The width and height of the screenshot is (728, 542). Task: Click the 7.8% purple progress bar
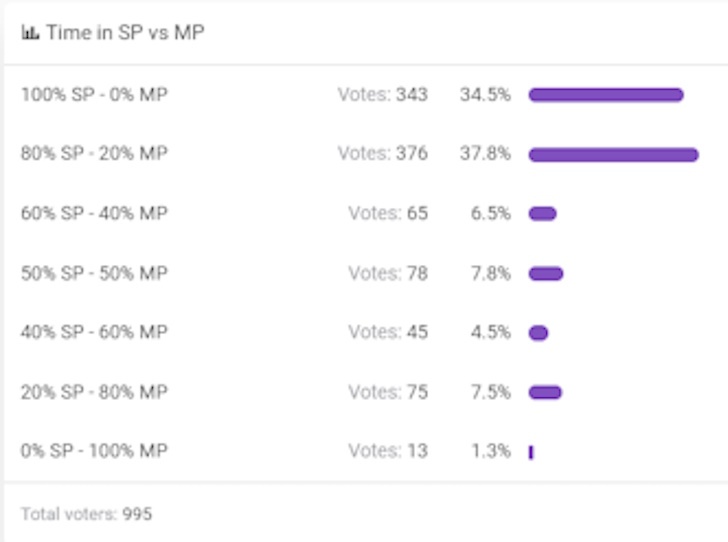point(546,274)
